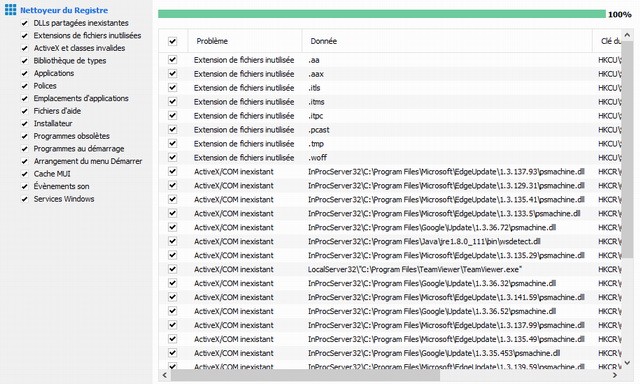Uncheck Bibliothèque de types
Viewport: 640px width, 384px height.
[x=24, y=61]
